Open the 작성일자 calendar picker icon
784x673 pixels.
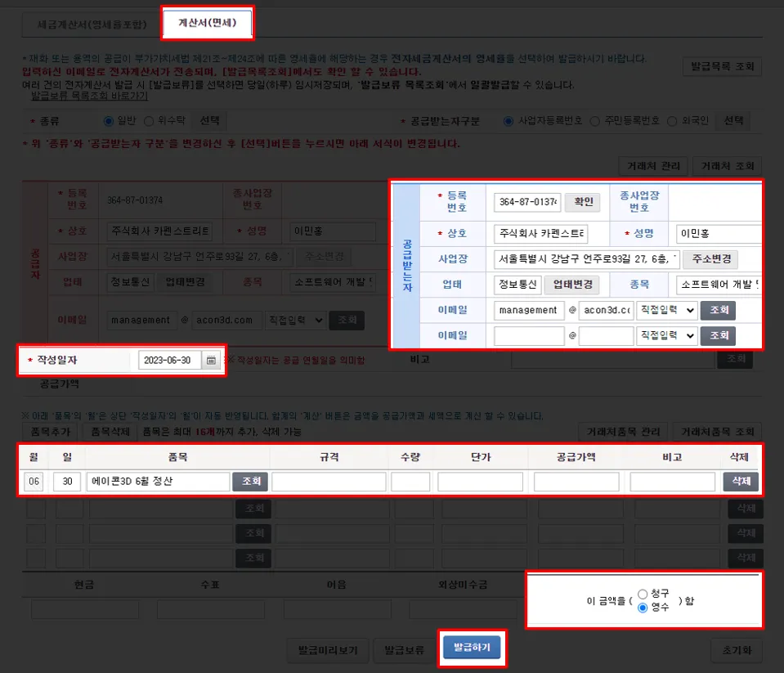[211, 360]
